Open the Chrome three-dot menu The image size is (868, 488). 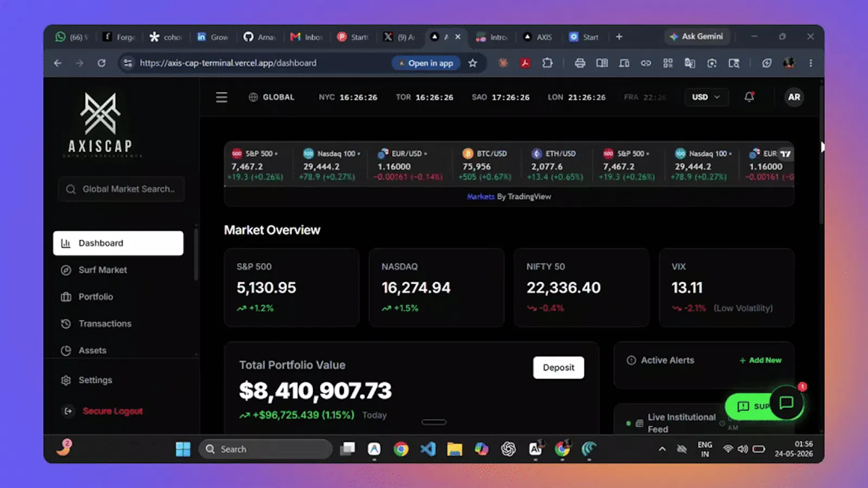(x=811, y=63)
